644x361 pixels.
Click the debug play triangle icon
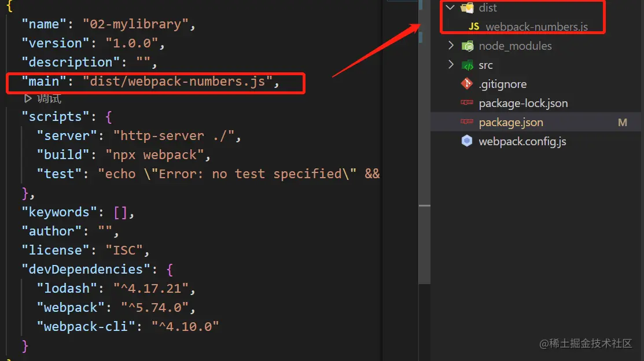[x=28, y=98]
